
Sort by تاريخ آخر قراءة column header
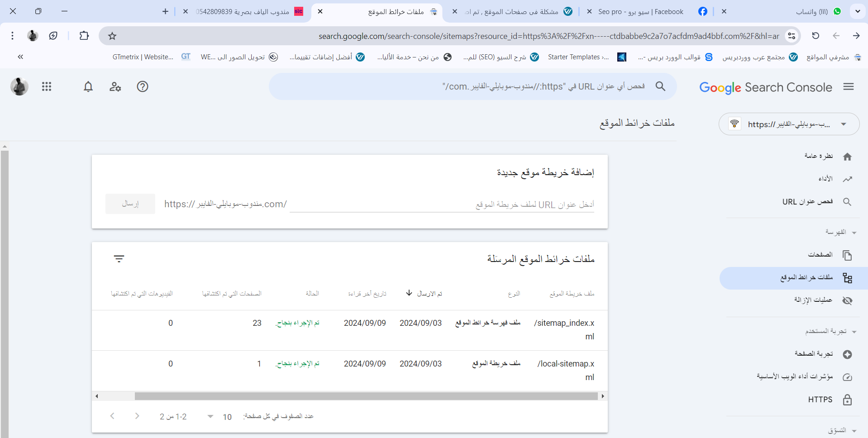pos(367,294)
